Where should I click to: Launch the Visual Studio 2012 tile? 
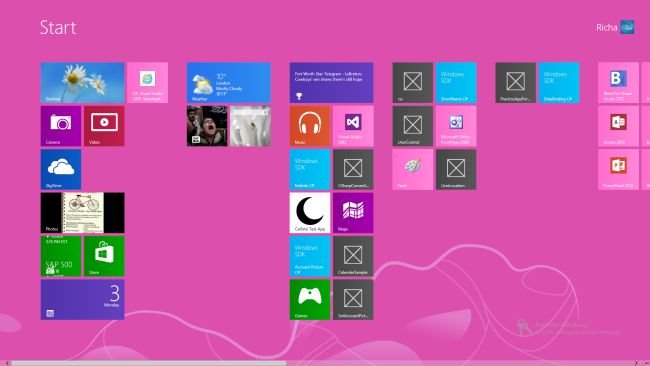(353, 126)
